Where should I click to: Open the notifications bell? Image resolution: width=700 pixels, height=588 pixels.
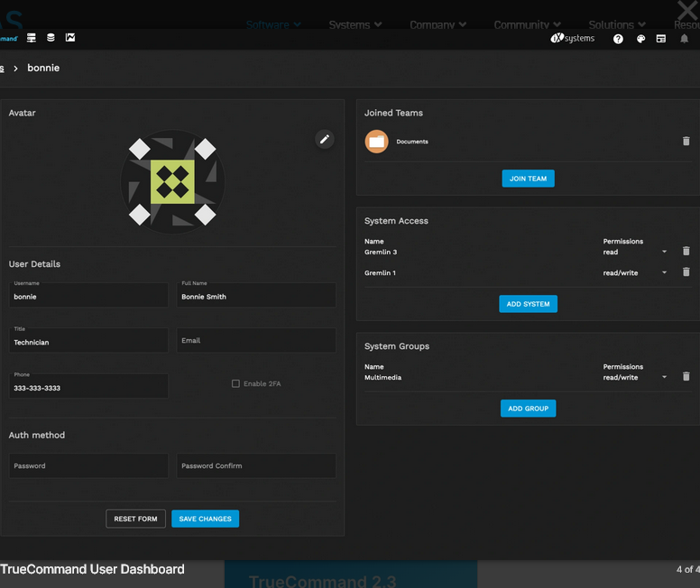pos(684,39)
